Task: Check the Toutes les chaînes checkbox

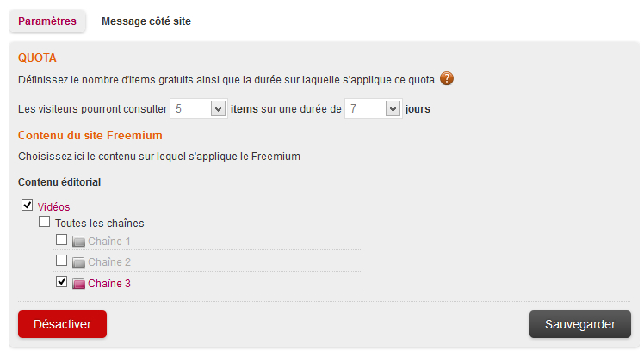Action: (x=45, y=222)
